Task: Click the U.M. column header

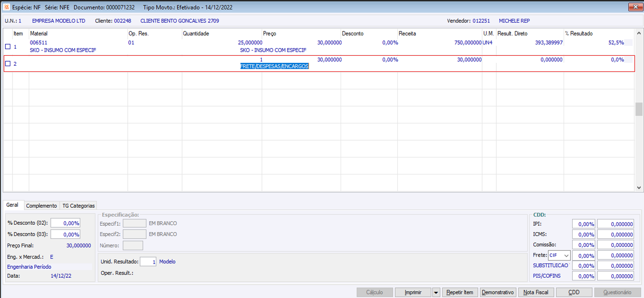Action: tap(489, 34)
